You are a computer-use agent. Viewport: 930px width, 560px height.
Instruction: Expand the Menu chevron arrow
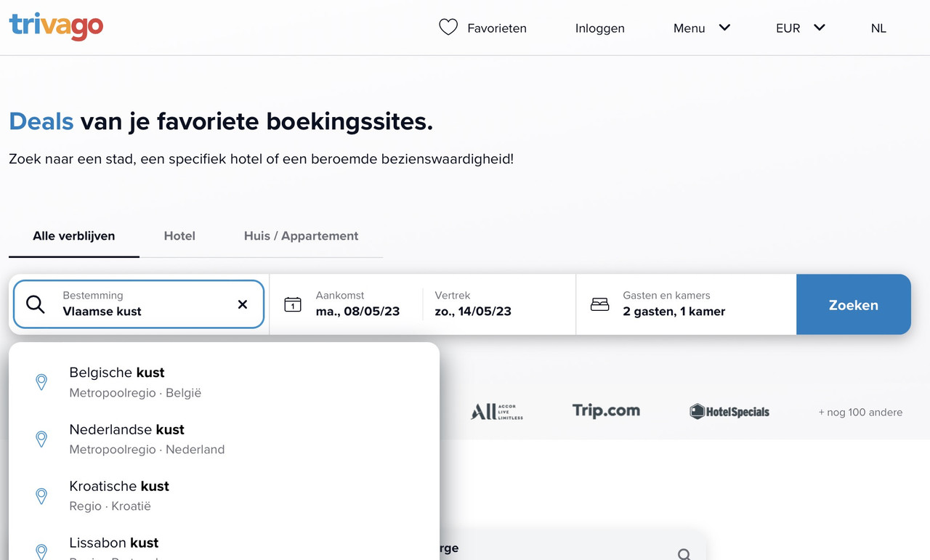[x=724, y=28]
